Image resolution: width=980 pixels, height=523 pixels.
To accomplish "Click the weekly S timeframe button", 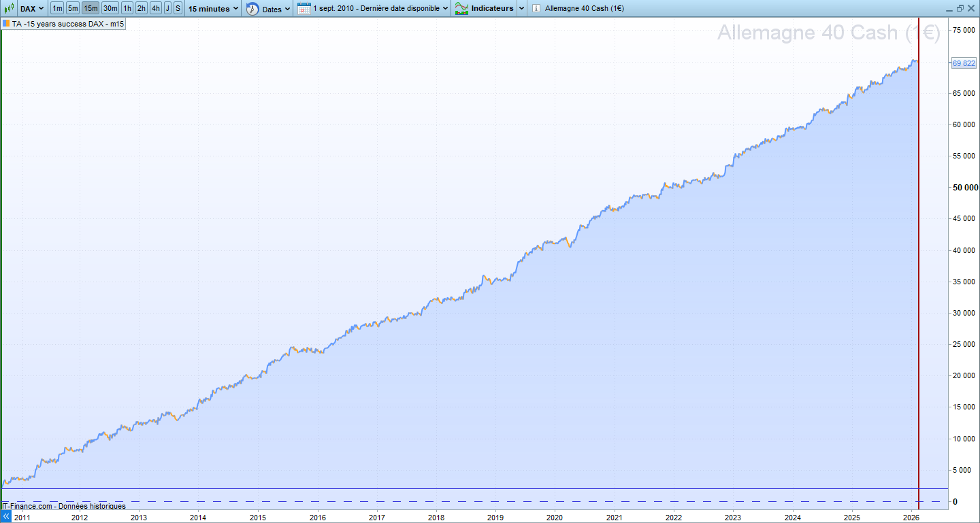I will click(178, 9).
